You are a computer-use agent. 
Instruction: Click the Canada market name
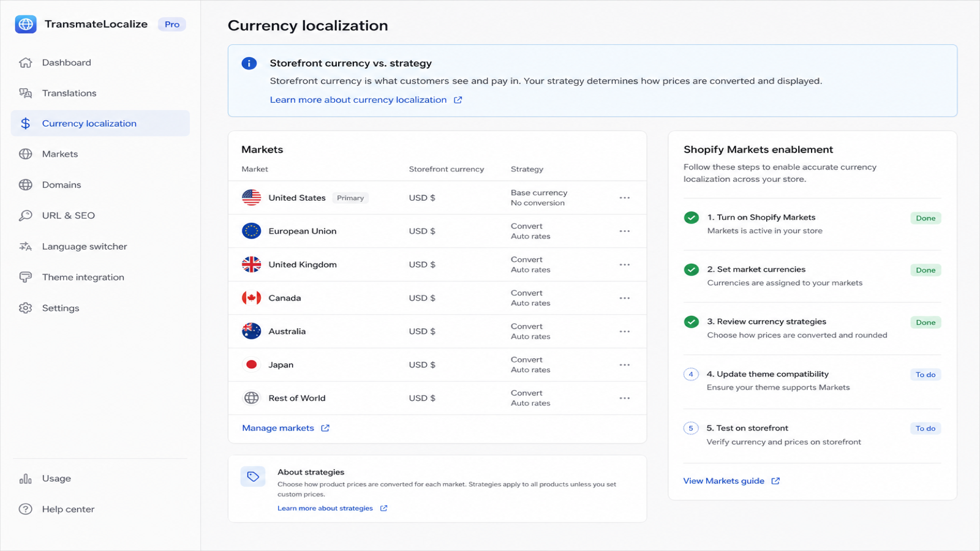pos(285,298)
